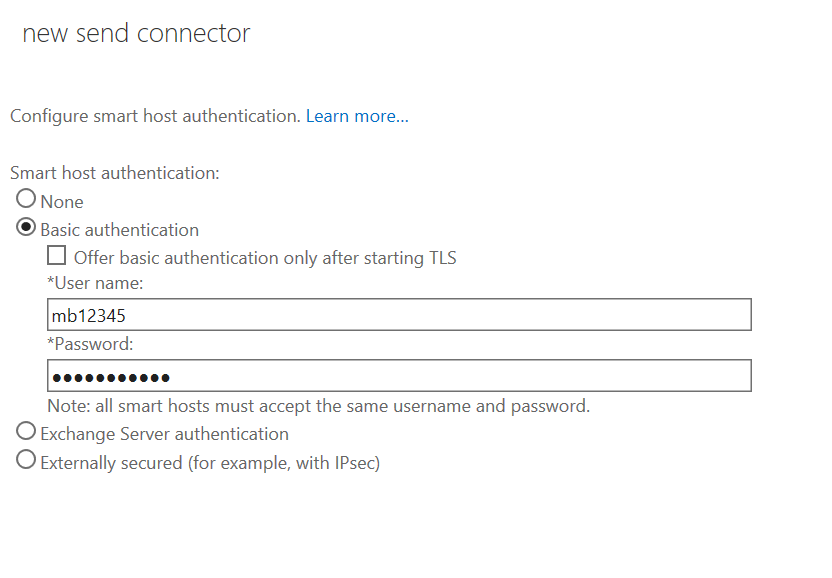
Task: Click the "None" option label text
Action: pos(62,202)
